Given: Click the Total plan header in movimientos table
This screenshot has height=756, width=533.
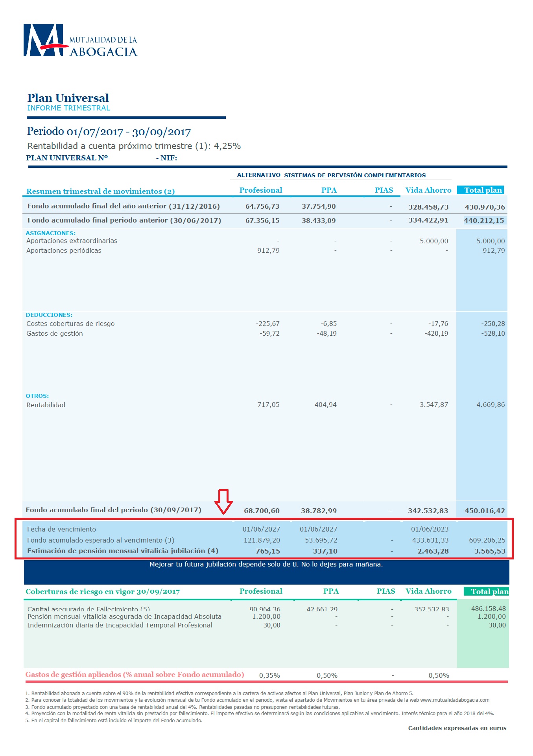Looking at the screenshot, I should 480,190.
